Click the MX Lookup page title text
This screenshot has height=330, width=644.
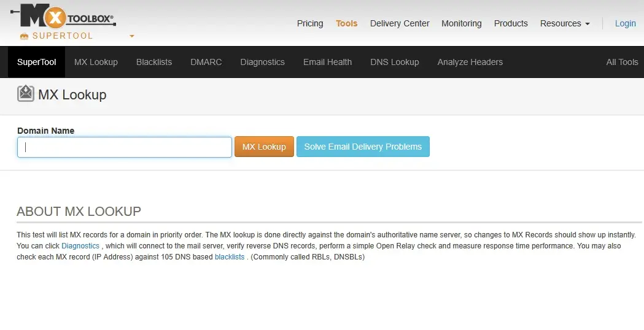click(72, 95)
